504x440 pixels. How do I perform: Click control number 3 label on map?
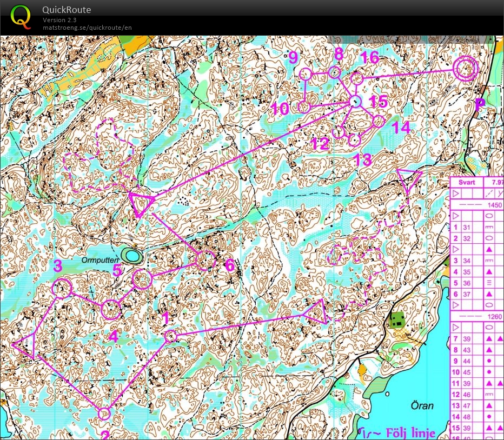57,266
